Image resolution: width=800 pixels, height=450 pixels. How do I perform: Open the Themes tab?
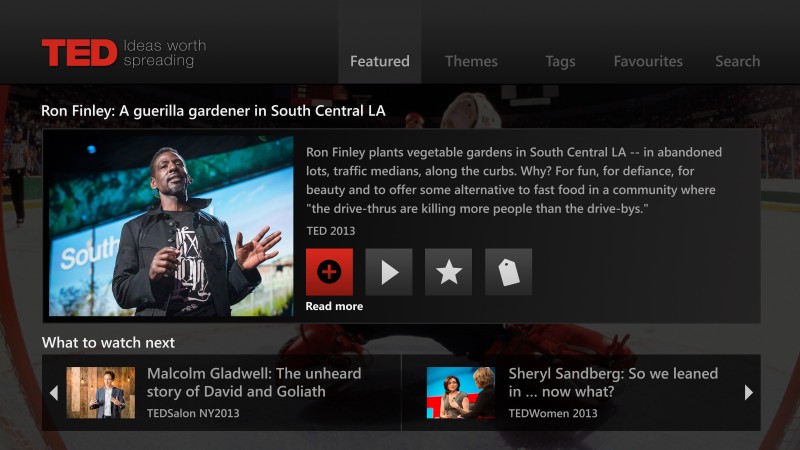[x=471, y=61]
